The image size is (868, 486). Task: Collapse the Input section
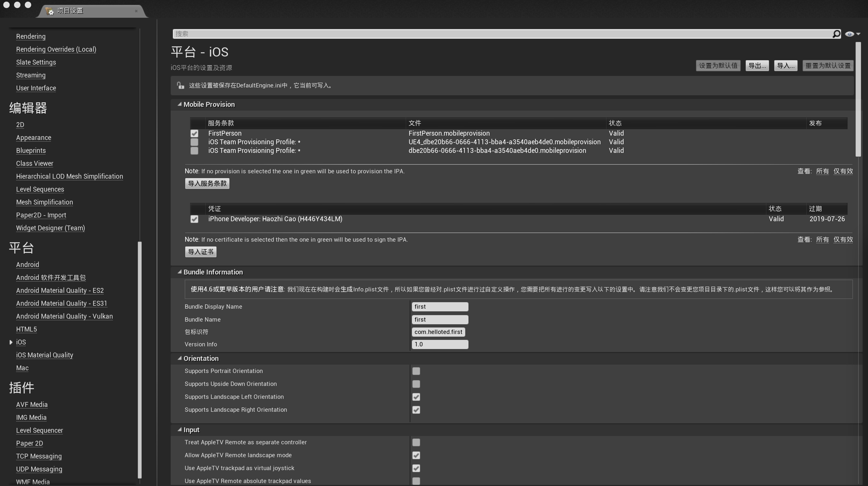click(180, 430)
